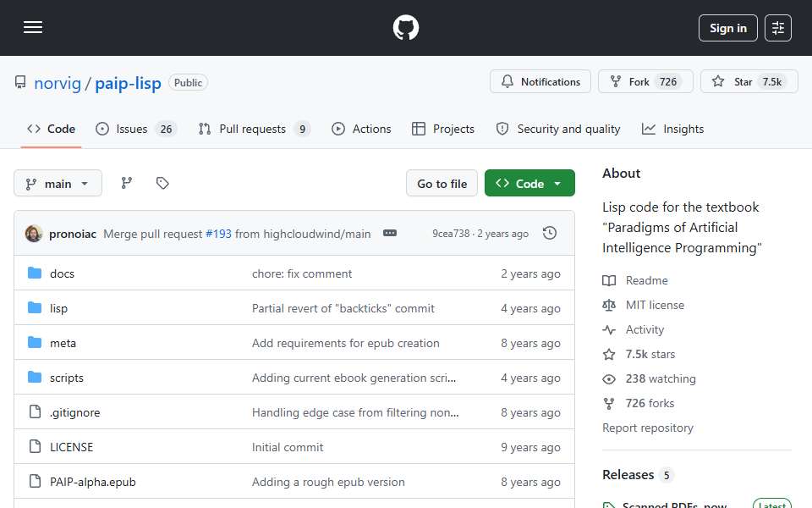Open the paip-lisp repository link
Image resolution: width=812 pixels, height=508 pixels.
(x=128, y=83)
